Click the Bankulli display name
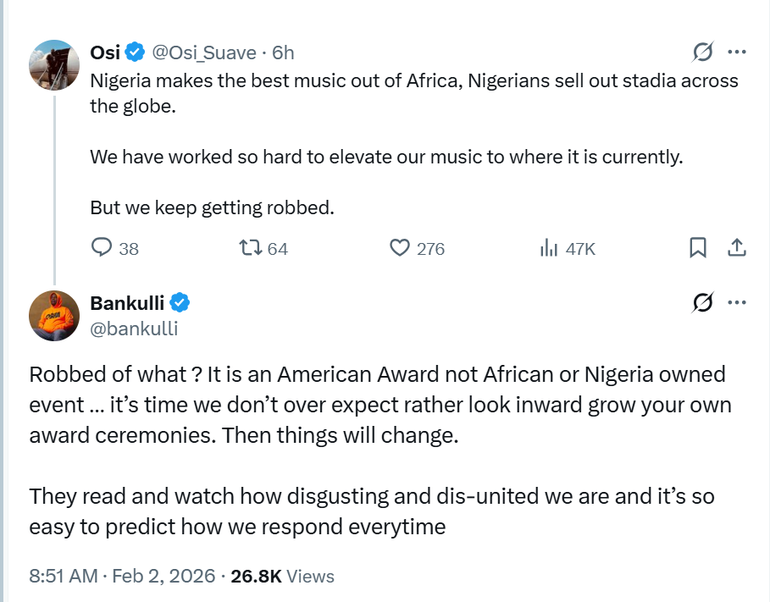The width and height of the screenshot is (770, 602). pos(127,302)
